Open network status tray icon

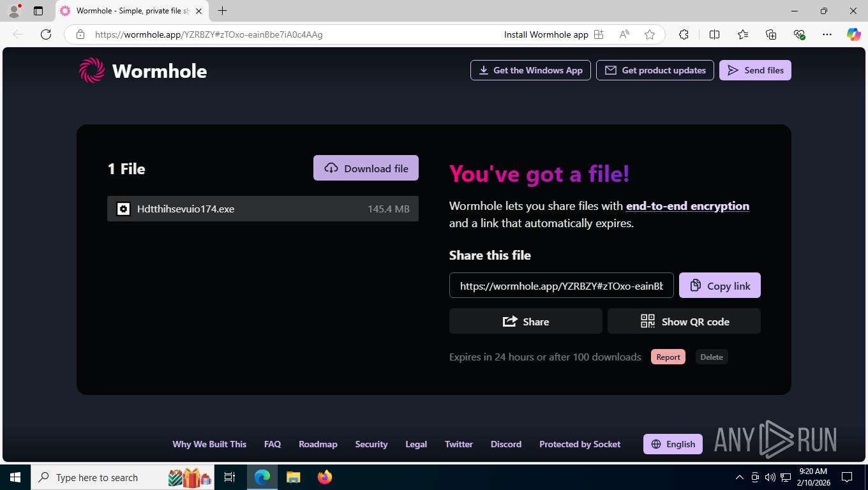786,477
